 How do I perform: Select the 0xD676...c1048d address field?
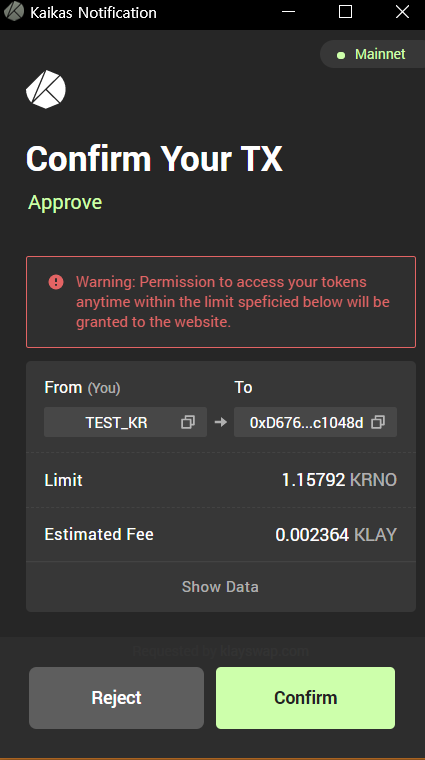click(315, 422)
